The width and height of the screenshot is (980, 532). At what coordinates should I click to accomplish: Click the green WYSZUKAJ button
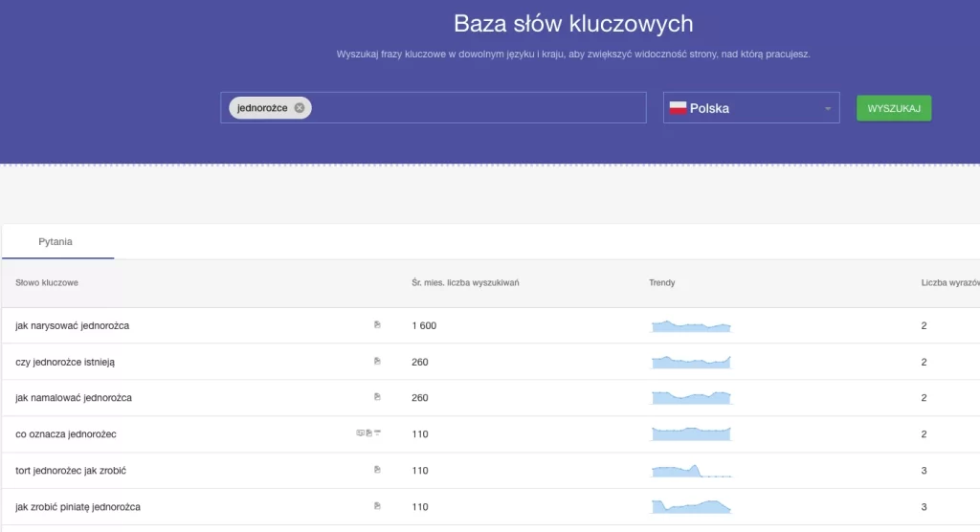click(894, 108)
